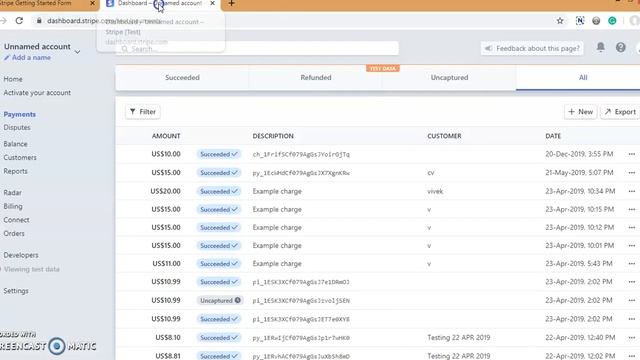Open Reports in the sidebar
Screen dimensions: 640x360
[x=16, y=171]
